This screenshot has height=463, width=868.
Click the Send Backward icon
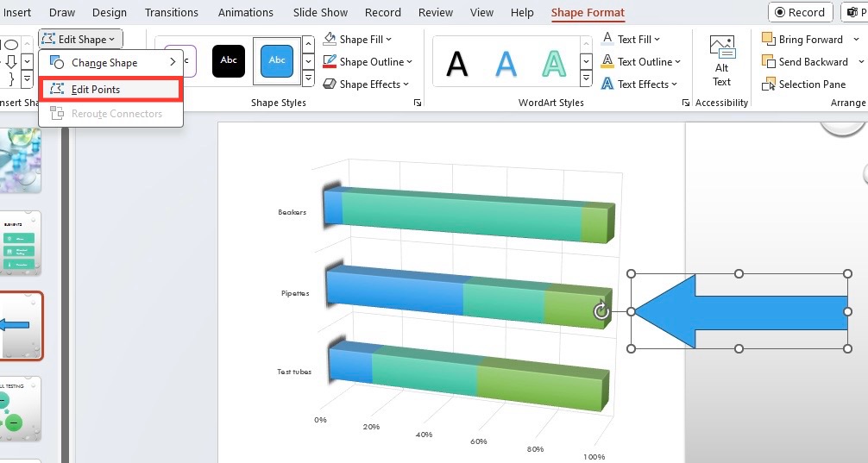(769, 61)
